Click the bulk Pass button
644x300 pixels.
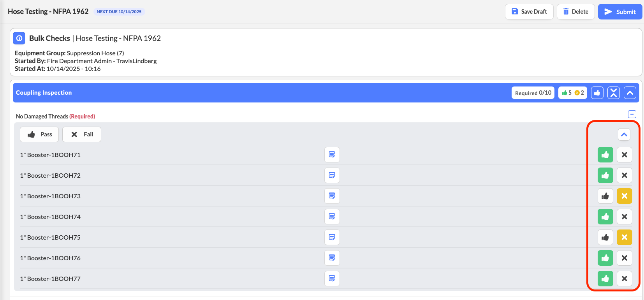[39, 134]
